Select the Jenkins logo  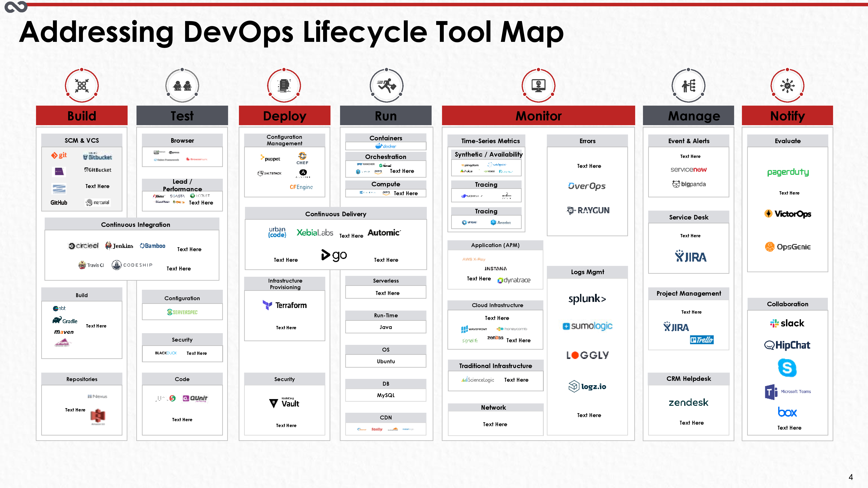click(119, 246)
